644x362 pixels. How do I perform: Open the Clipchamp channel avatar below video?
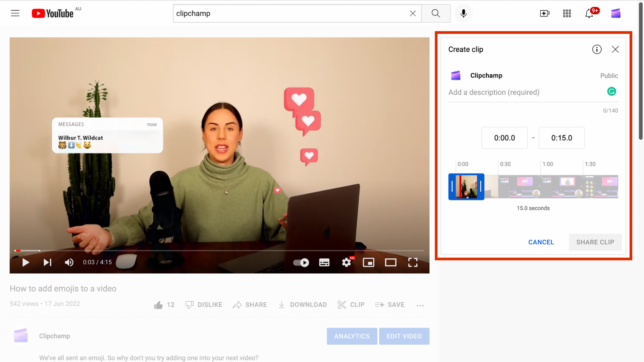[21, 336]
